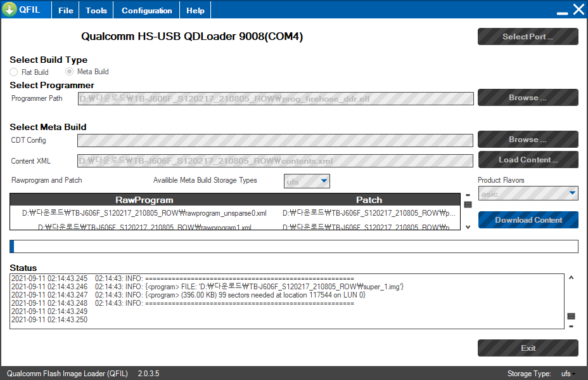Viewport: 588px width, 380px height.
Task: Click the Qualcomm HS-USB QDLoader 9008(COM4) port label
Action: pyautogui.click(x=192, y=36)
